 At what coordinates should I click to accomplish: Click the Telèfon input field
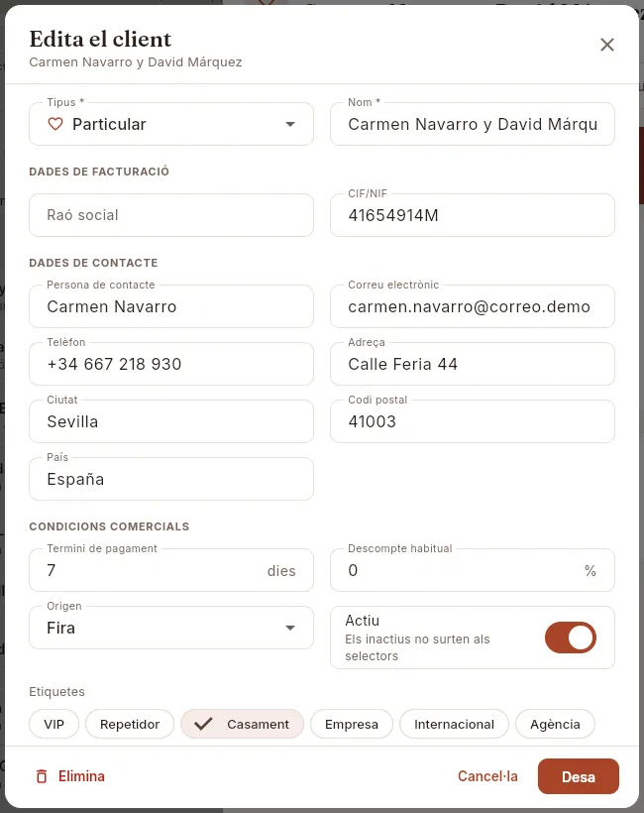(x=171, y=364)
